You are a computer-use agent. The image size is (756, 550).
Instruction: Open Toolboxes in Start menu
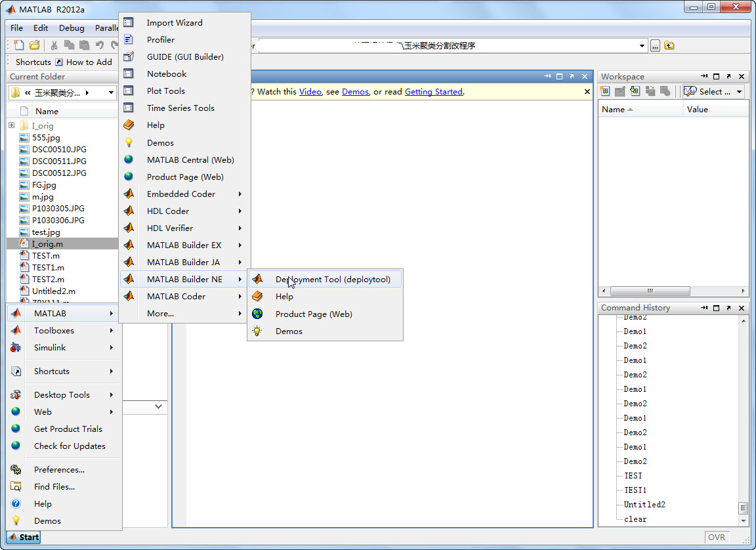63,331
